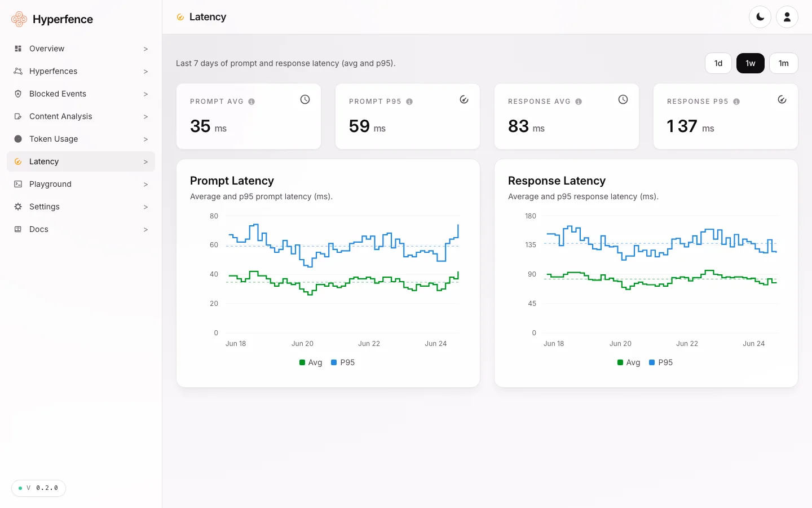Screen dimensions: 812x508
Task: Click the info icon beside Prompt P95
Action: tap(409, 102)
